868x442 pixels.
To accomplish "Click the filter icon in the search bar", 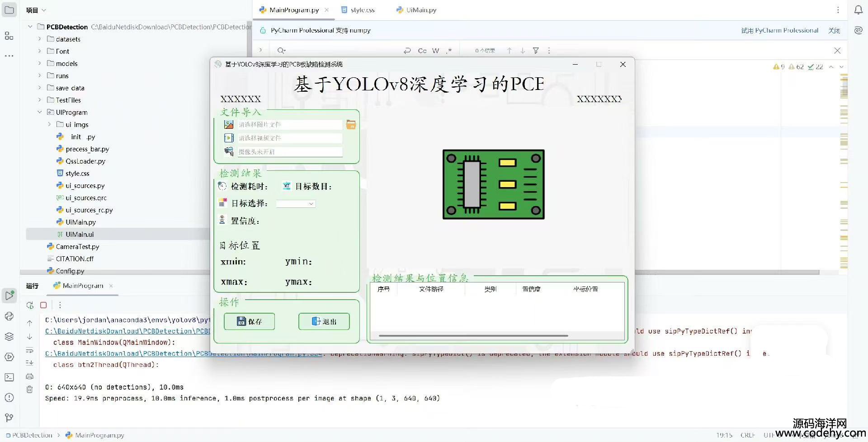I will (536, 51).
